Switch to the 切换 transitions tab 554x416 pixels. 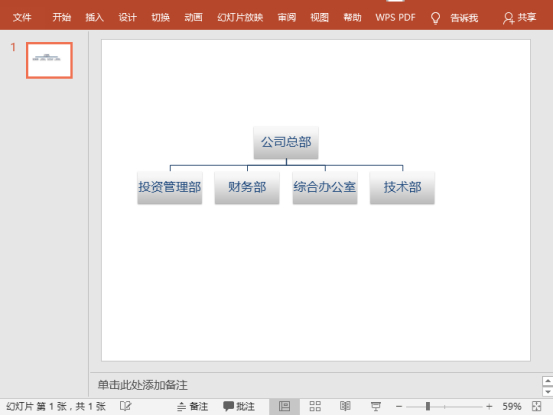point(160,17)
